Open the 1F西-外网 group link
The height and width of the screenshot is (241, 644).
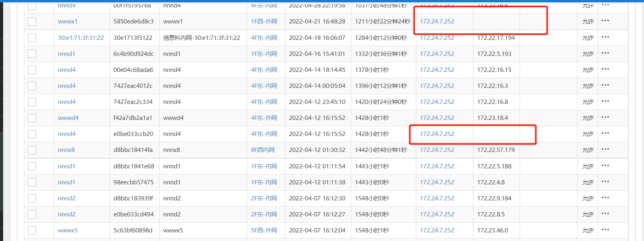pyautogui.click(x=264, y=21)
